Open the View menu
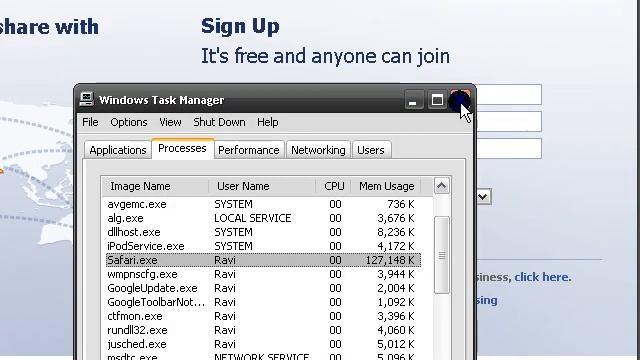The height and width of the screenshot is (360, 640). (x=170, y=122)
